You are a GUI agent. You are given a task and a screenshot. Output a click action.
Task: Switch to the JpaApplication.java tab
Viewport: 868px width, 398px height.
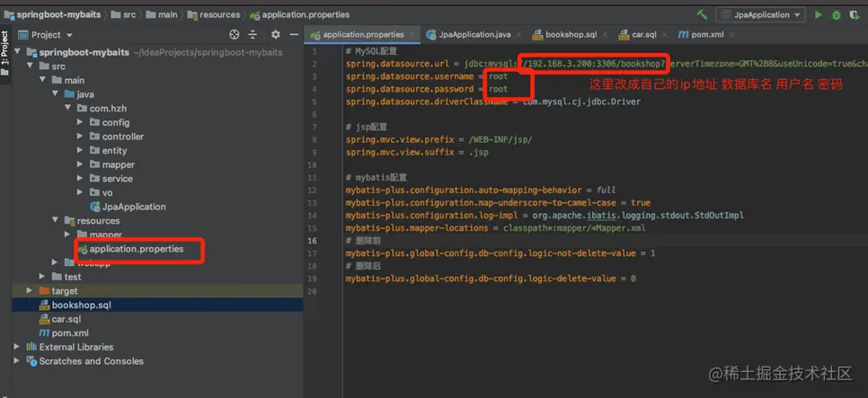(474, 34)
